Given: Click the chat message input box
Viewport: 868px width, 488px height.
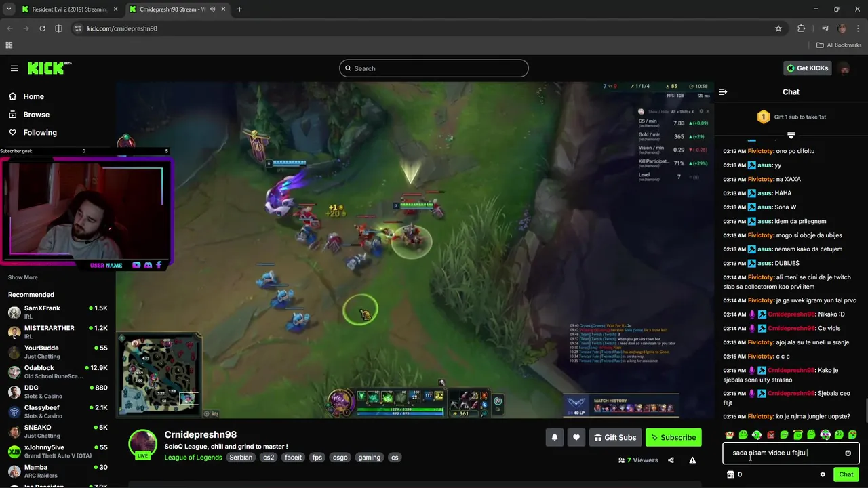Looking at the screenshot, I should (x=791, y=453).
